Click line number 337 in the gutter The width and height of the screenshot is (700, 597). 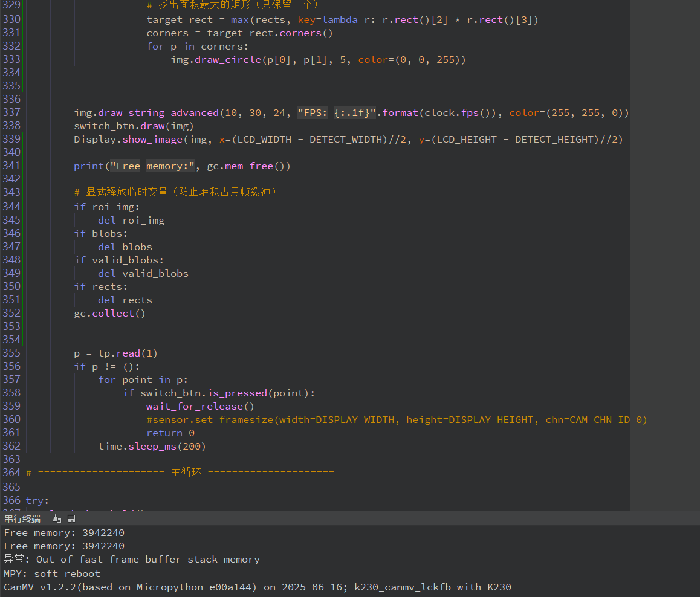click(x=11, y=112)
